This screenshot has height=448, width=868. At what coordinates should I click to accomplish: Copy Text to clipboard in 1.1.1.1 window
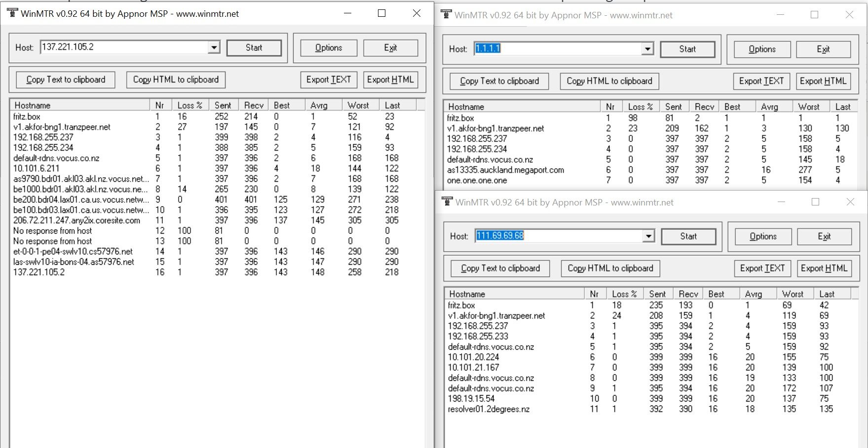(x=499, y=81)
